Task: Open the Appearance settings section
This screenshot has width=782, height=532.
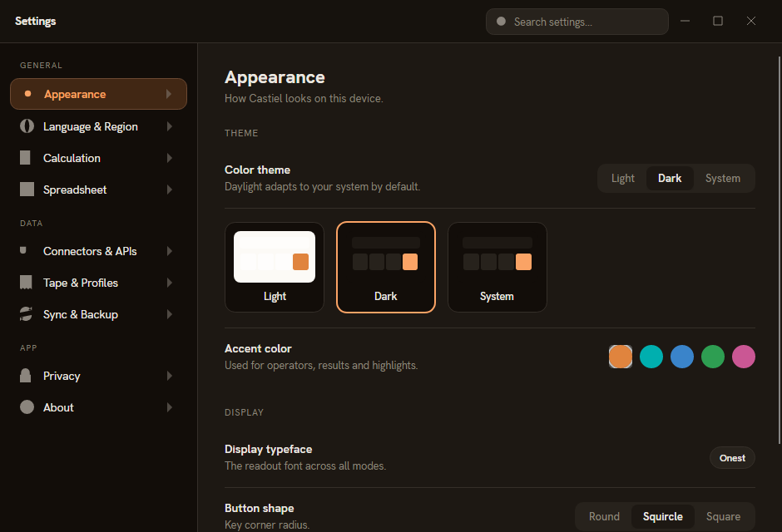Action: [x=98, y=94]
